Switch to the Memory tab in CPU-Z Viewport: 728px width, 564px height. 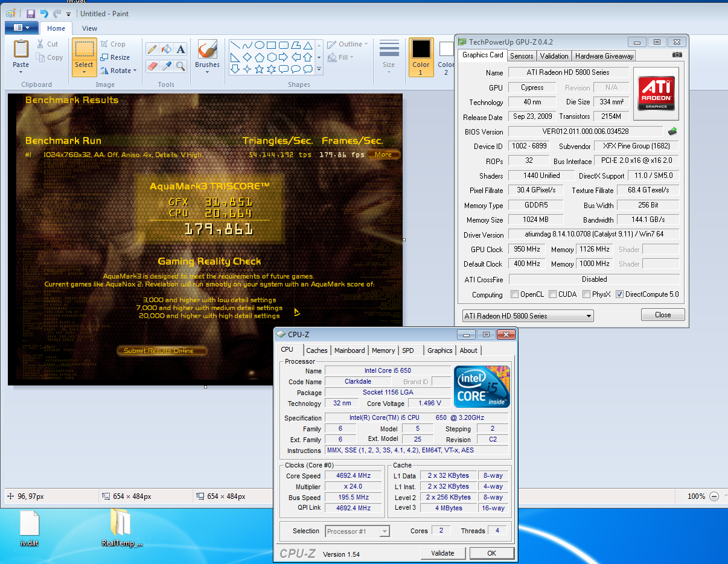(383, 350)
